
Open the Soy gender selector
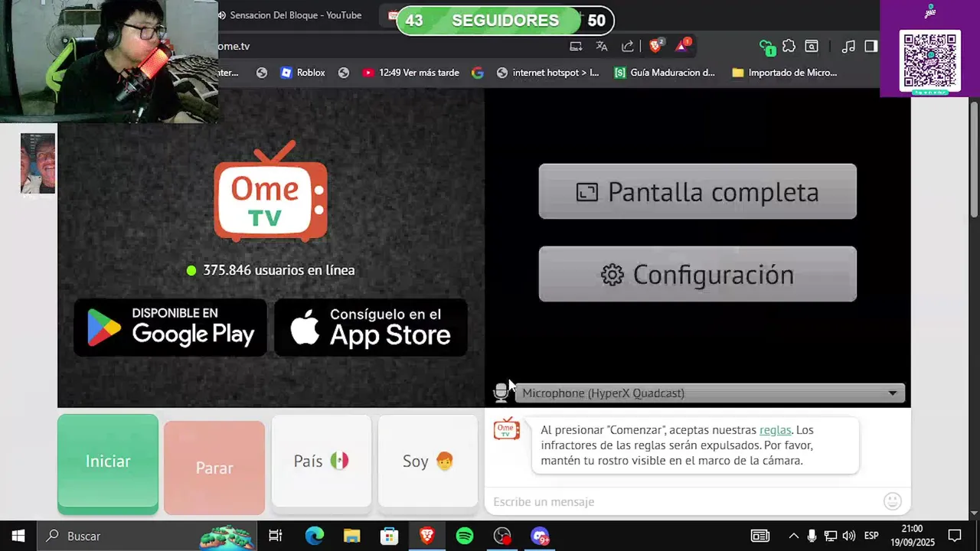coord(428,461)
